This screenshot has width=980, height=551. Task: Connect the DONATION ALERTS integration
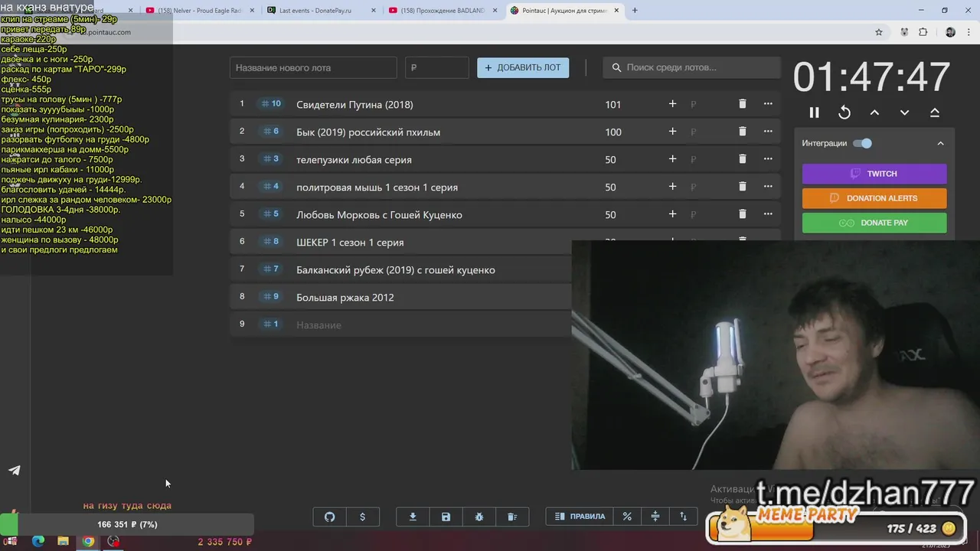tap(874, 198)
